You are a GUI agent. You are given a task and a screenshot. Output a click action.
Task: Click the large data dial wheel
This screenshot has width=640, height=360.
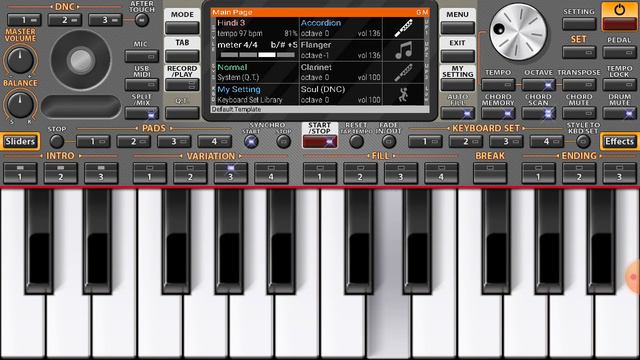click(x=518, y=32)
